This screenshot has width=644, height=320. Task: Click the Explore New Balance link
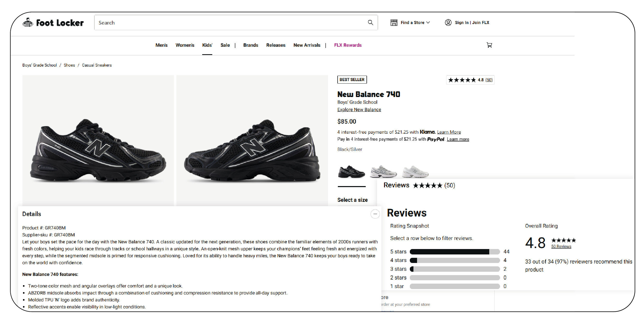tap(359, 110)
